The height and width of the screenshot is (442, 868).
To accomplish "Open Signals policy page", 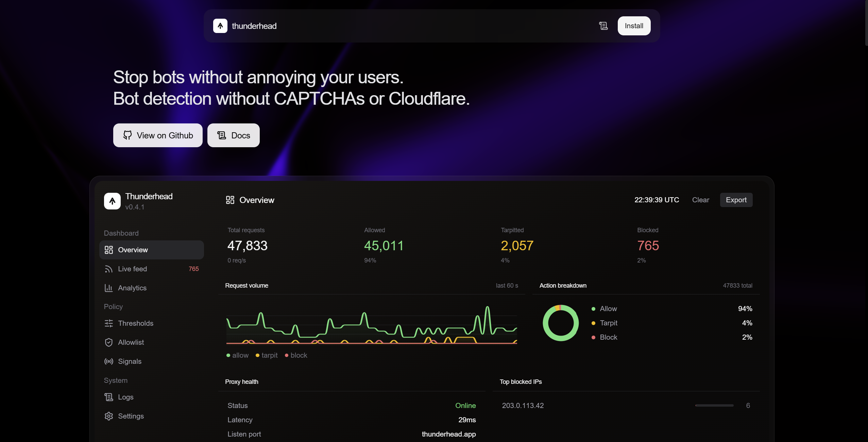I will [x=152, y=361].
